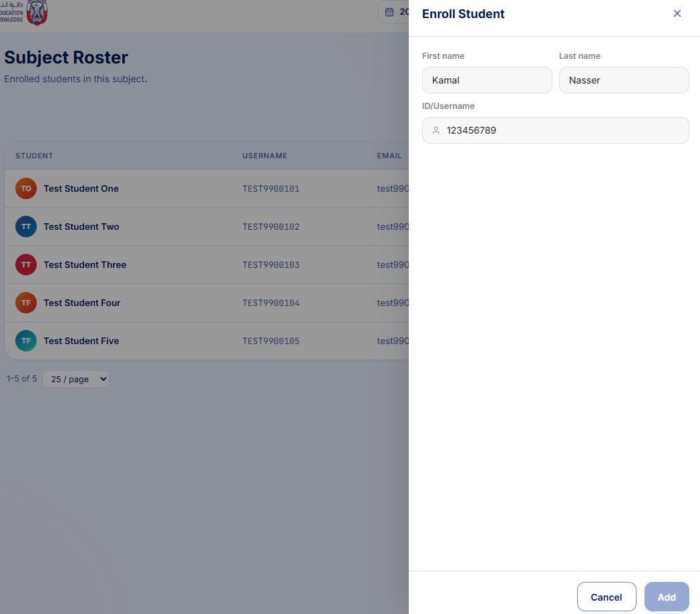Viewport: 700px width, 614px height.
Task: Click the department logo emblem
Action: (37, 12)
